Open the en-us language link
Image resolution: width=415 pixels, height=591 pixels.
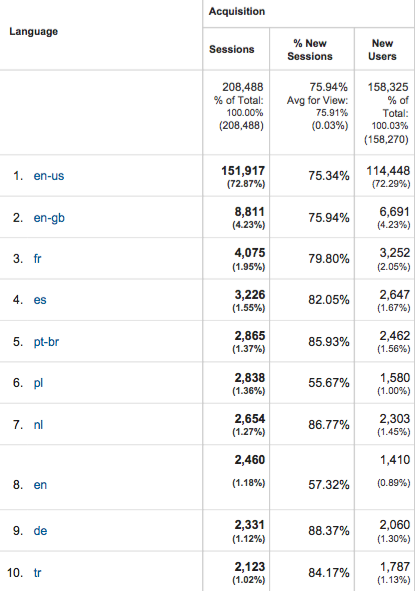pos(49,176)
